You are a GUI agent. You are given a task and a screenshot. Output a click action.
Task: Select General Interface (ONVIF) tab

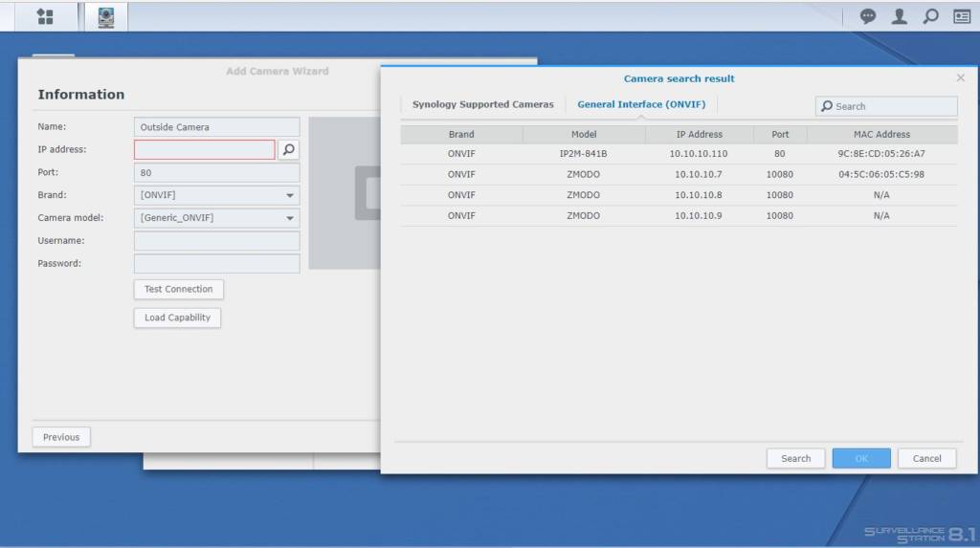click(641, 104)
